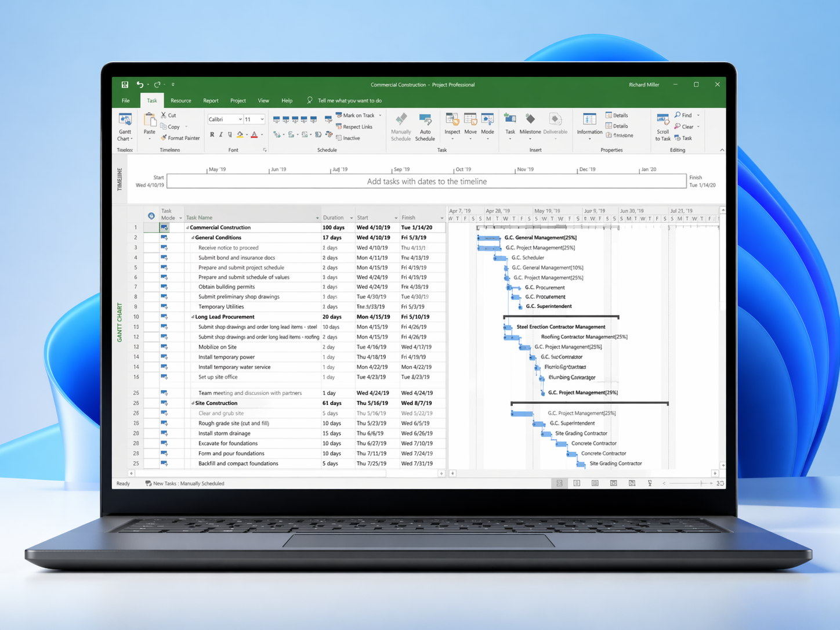This screenshot has height=630, width=840.
Task: Select the Obtain building permits task name
Action: pyautogui.click(x=227, y=287)
